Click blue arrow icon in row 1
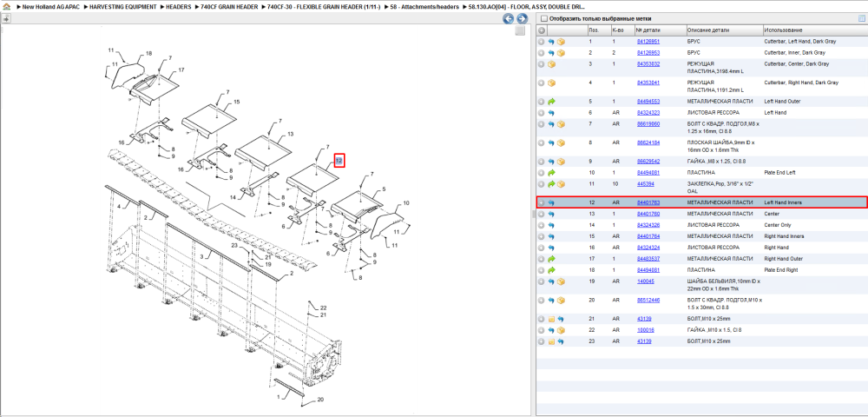Image resolution: width=868 pixels, height=417 pixels. pos(551,42)
